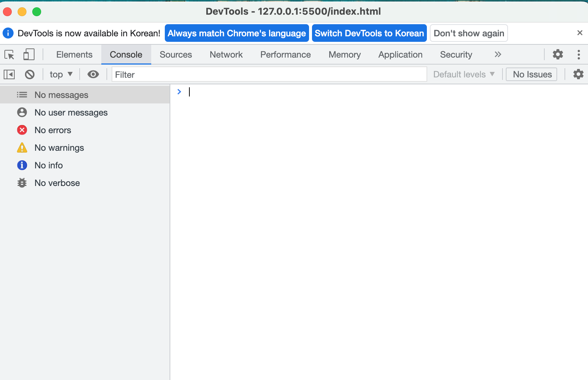The image size is (588, 380).
Task: Click the user messages person icon
Action: click(22, 112)
